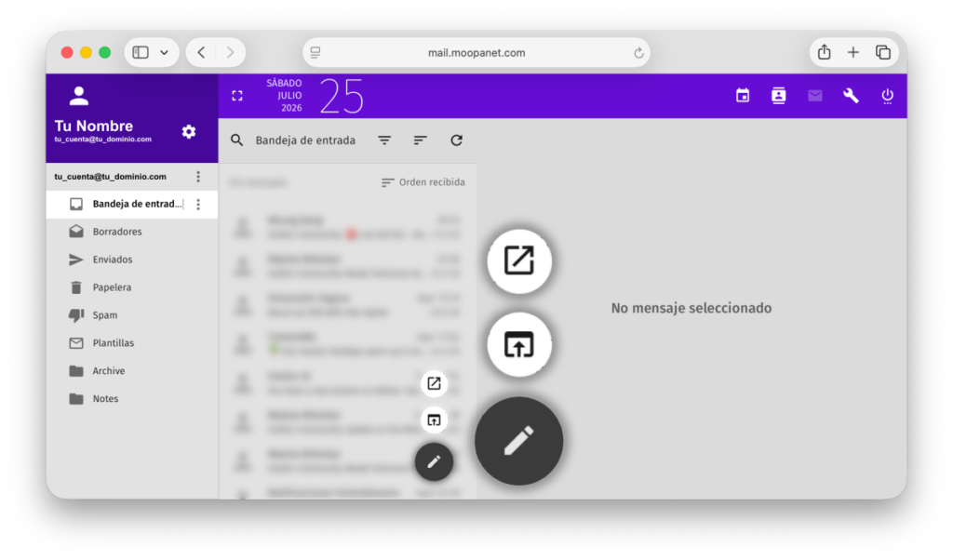Viewport: 953px width, 560px height.
Task: Open Bandeja de entrada folder three-dot menu
Action: pyautogui.click(x=198, y=204)
